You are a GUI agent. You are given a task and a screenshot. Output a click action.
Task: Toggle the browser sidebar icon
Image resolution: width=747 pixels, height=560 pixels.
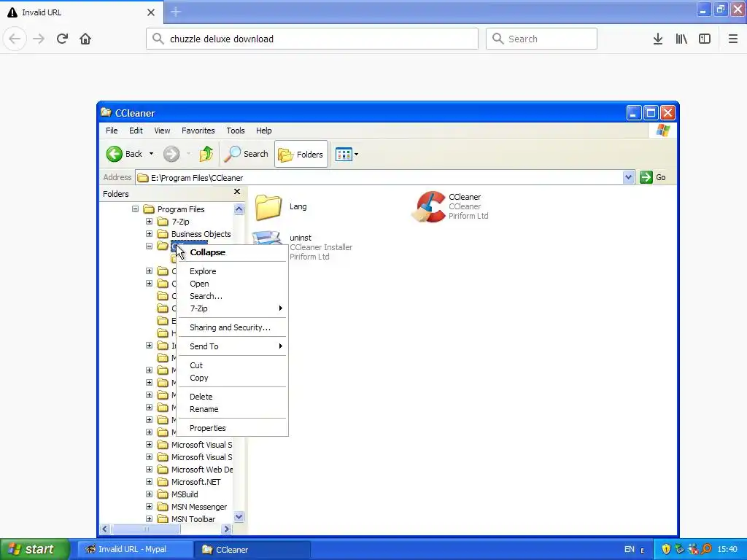point(705,39)
